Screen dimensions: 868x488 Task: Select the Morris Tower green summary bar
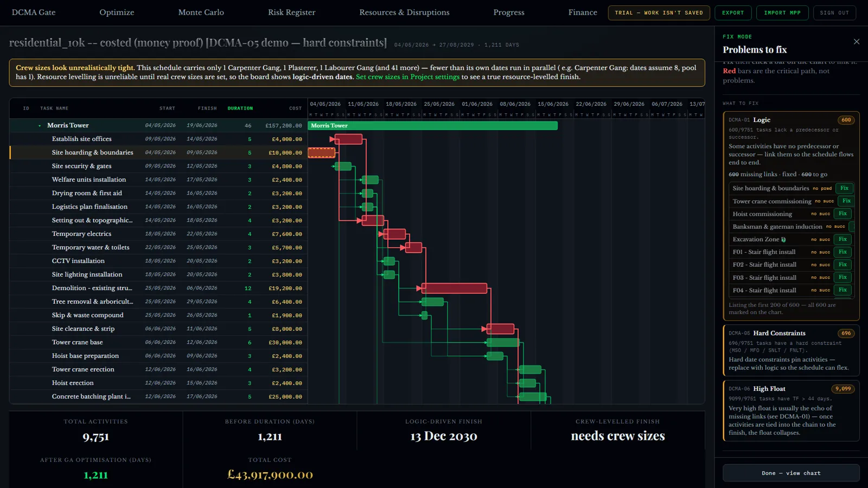coord(432,126)
